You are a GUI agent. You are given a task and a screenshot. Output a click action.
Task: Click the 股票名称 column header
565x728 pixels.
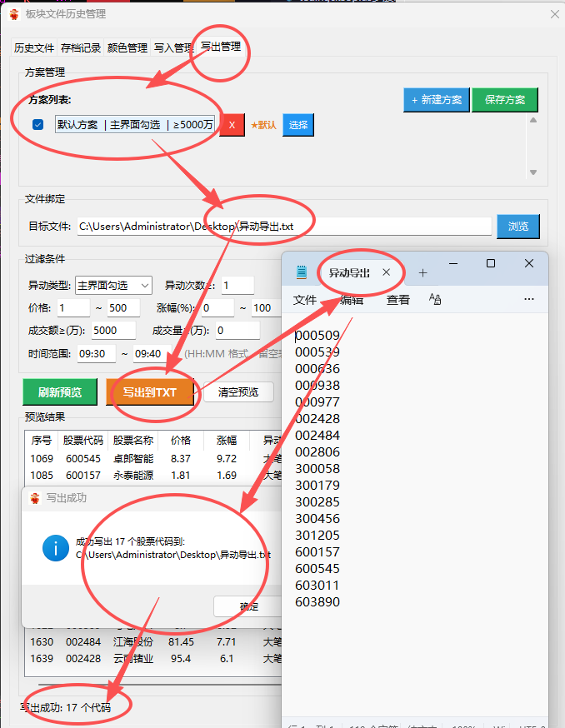click(132, 440)
